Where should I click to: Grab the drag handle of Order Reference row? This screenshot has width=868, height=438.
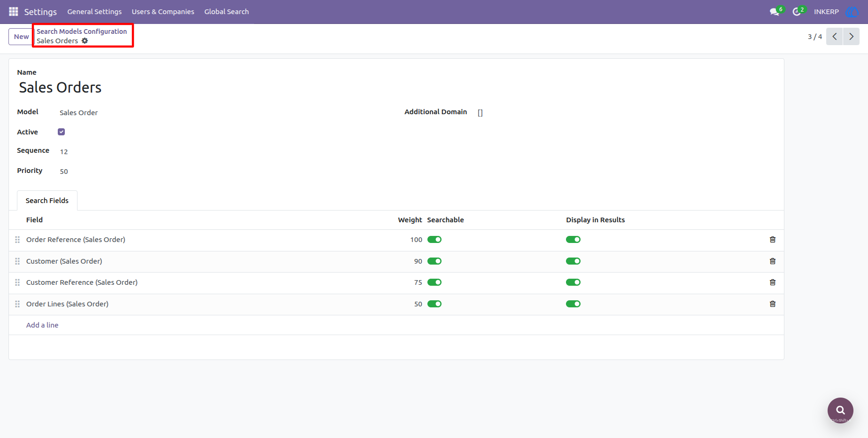point(17,240)
